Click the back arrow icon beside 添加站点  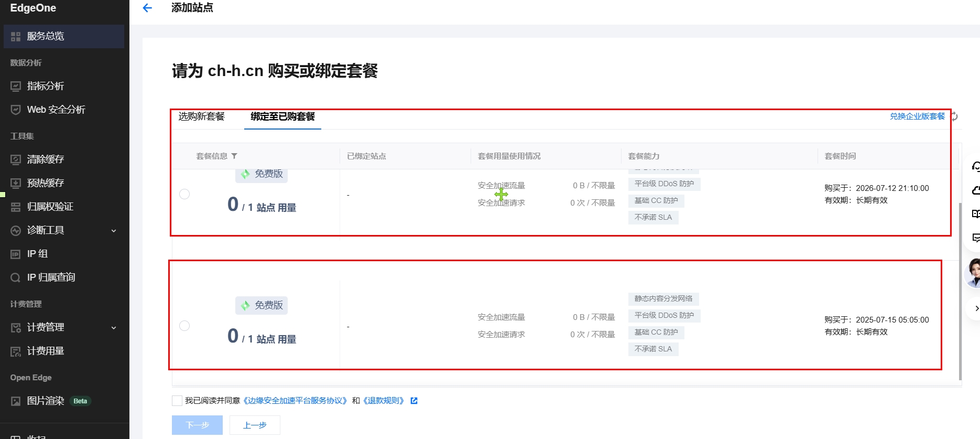[x=147, y=8]
